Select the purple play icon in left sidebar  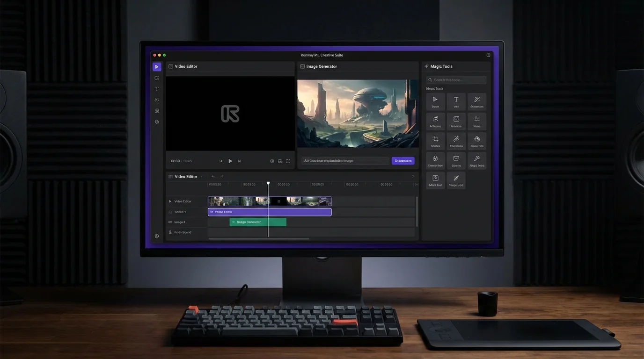click(x=157, y=67)
